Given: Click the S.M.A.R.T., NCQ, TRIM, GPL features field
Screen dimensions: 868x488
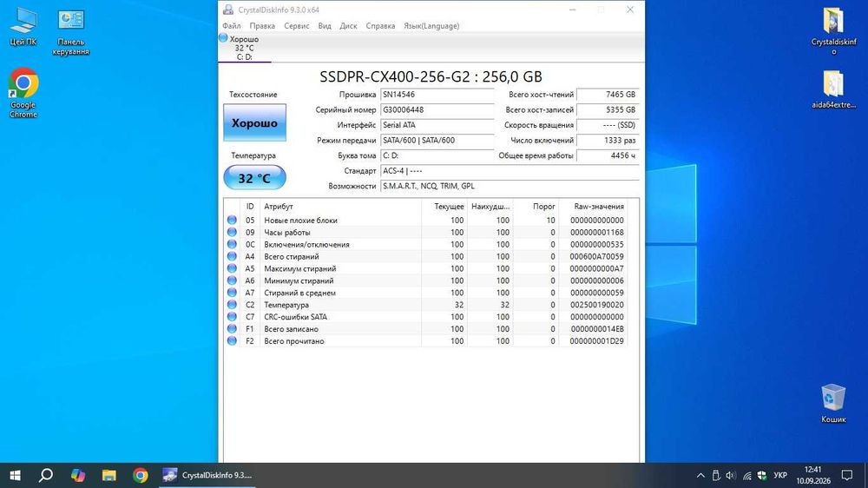Looking at the screenshot, I should click(510, 186).
